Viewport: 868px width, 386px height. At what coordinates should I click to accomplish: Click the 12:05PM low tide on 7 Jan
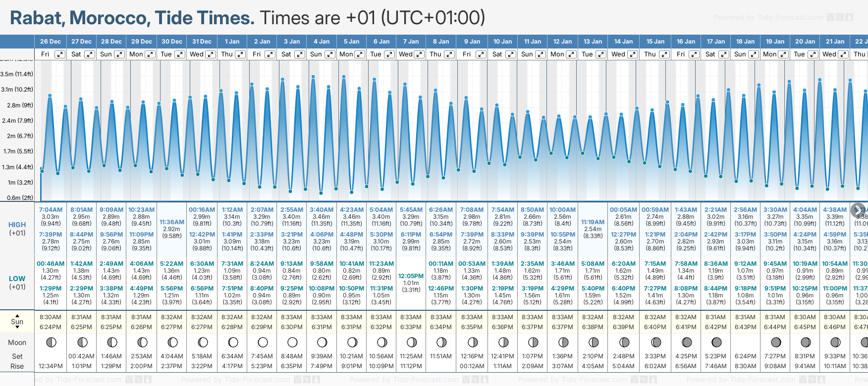(x=411, y=276)
